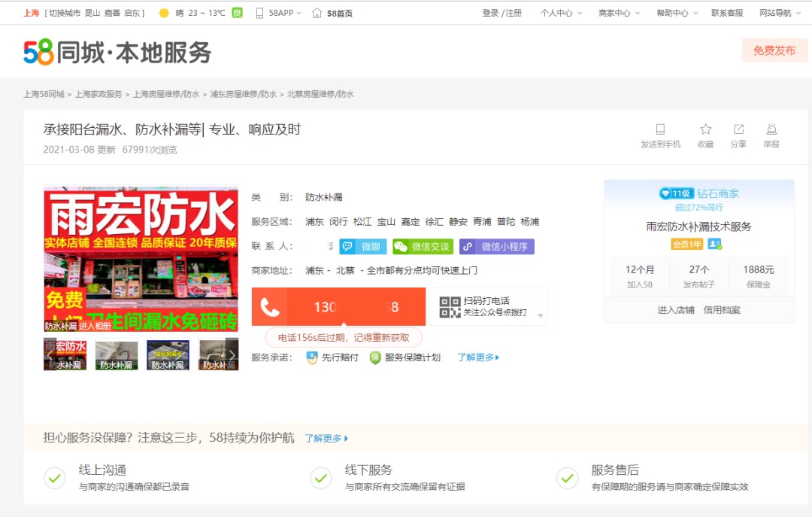812x517 pixels.
Task: Click the share icon
Action: (x=738, y=129)
